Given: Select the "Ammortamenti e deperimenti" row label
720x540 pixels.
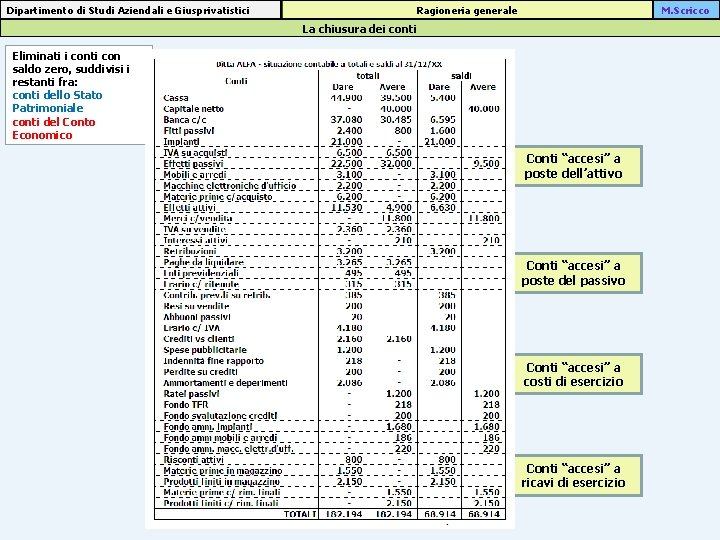Looking at the screenshot, I should point(225,383).
